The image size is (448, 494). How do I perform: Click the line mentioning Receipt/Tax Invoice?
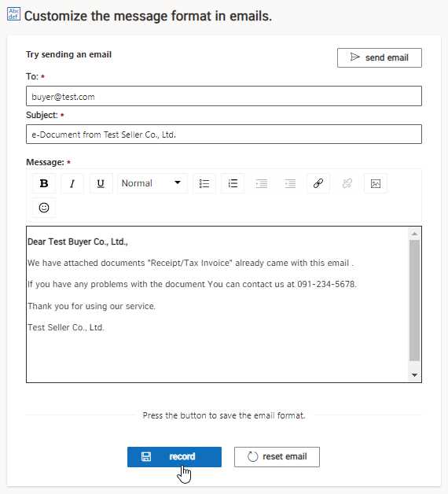point(190,263)
